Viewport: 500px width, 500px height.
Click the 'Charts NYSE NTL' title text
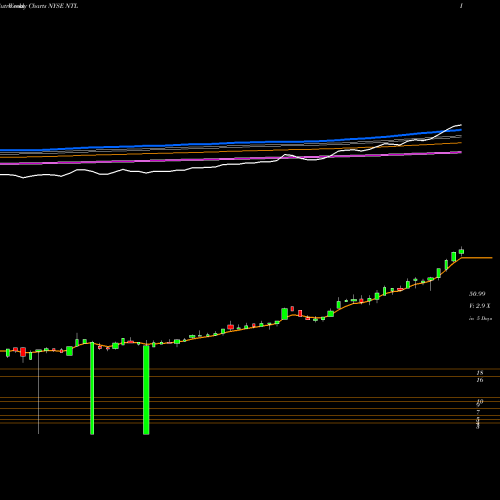click(53, 6)
